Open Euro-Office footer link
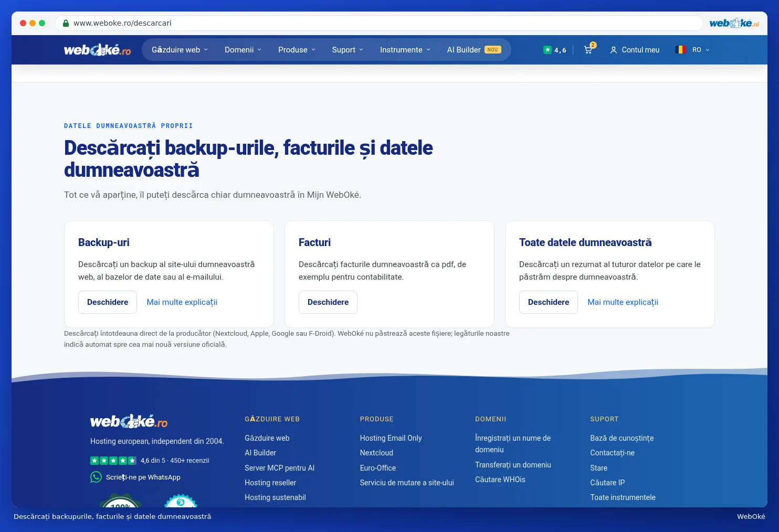Screen dimensions: 779x532 coord(378,468)
